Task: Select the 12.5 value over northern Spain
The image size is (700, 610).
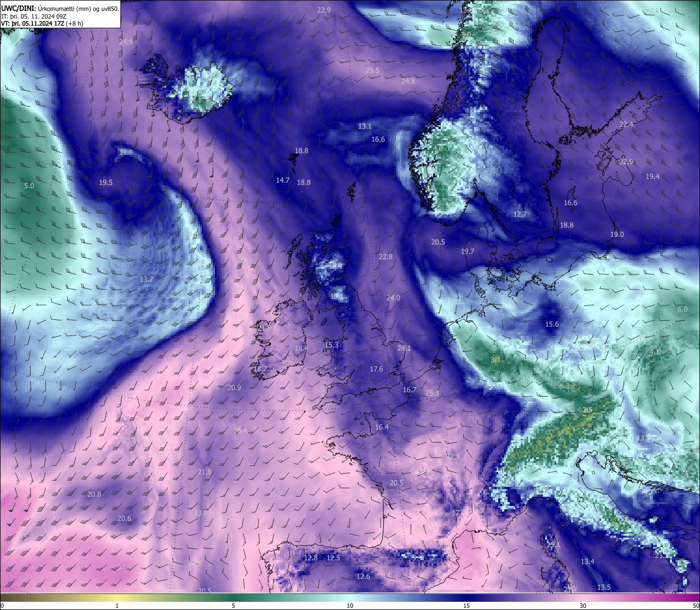Action: click(333, 557)
